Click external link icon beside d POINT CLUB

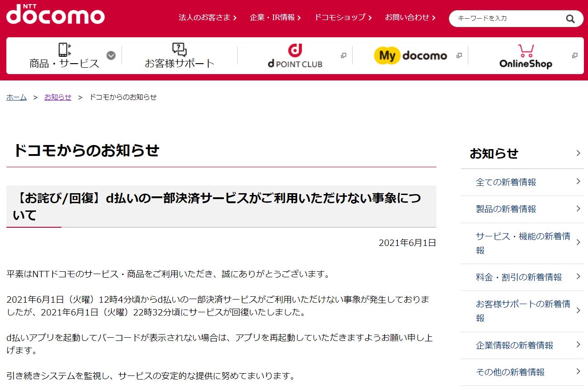point(344,55)
